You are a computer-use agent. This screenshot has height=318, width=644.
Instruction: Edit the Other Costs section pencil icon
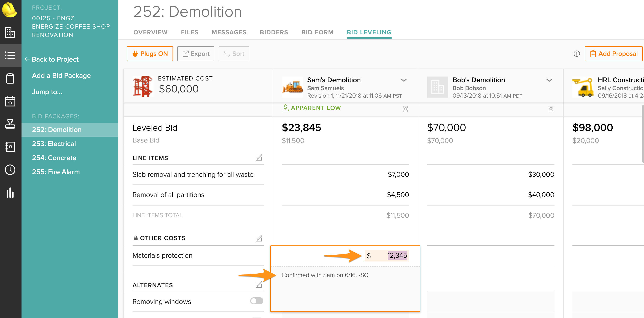[259, 238]
